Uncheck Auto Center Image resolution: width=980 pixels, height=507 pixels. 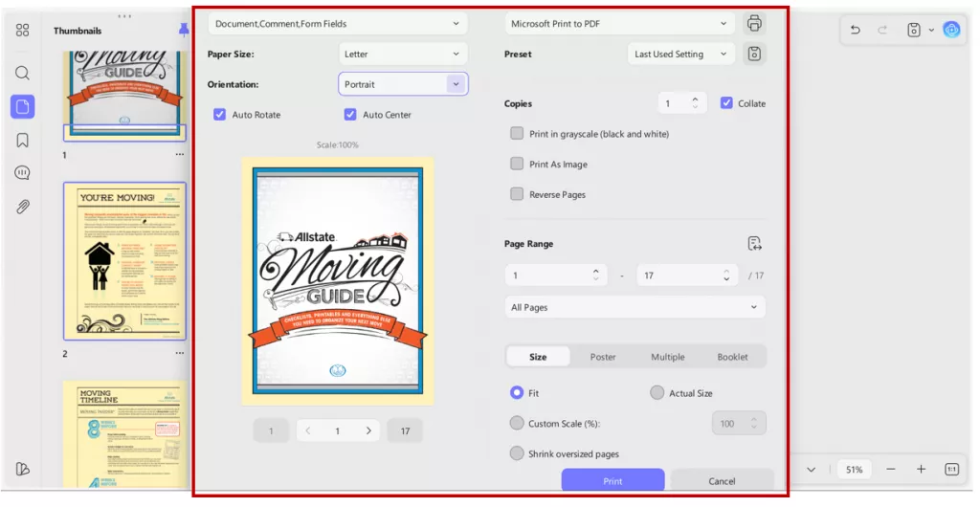pos(350,114)
